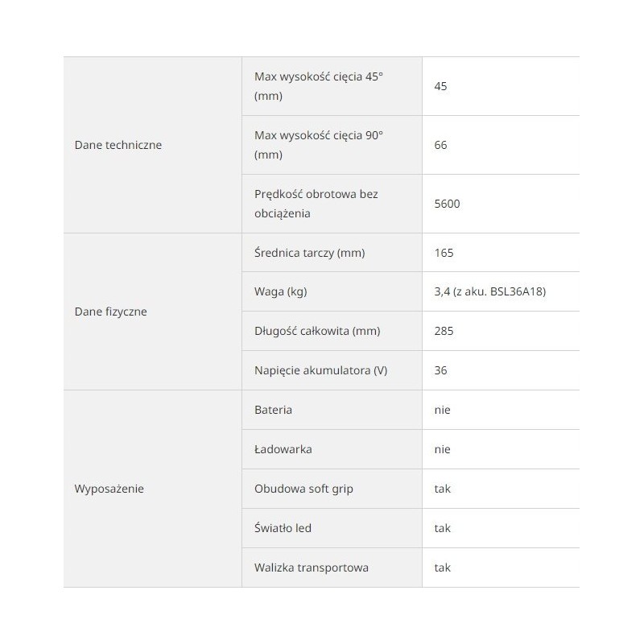
Task: Click "Prędkość obrotowa bez obciążenia" label
Action: [316, 204]
